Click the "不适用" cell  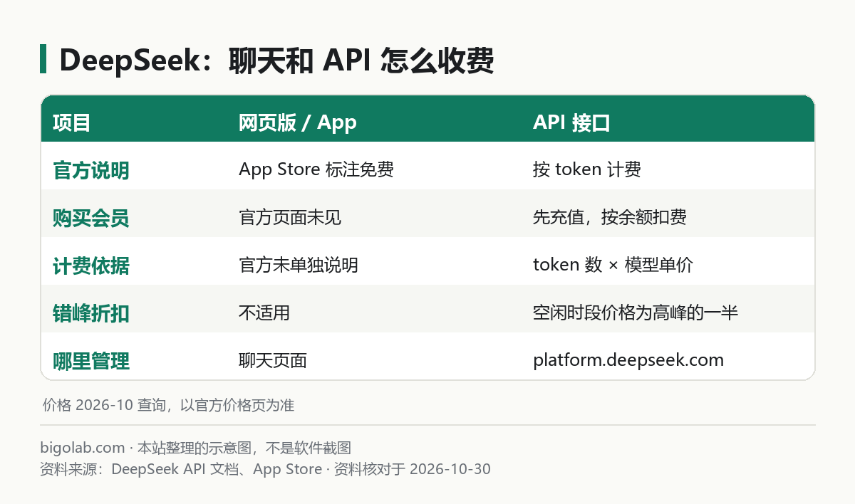point(264,313)
